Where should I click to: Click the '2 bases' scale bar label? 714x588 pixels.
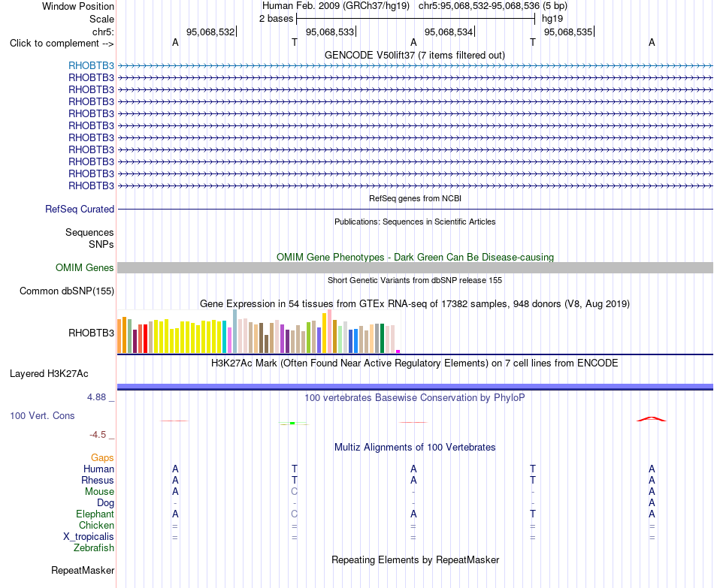click(x=277, y=19)
